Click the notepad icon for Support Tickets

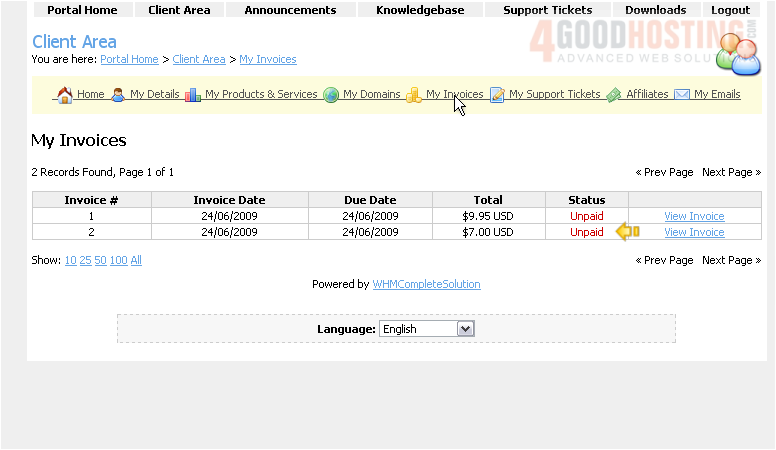(x=497, y=95)
